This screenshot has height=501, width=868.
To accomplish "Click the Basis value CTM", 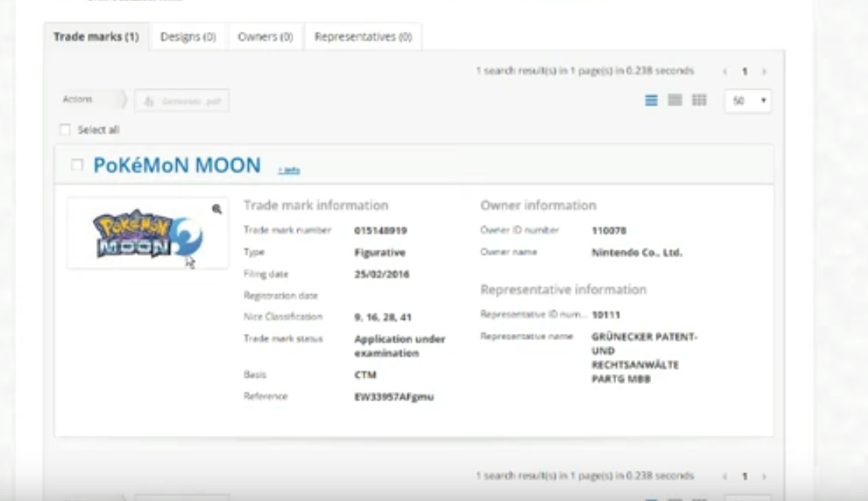I will [x=365, y=375].
